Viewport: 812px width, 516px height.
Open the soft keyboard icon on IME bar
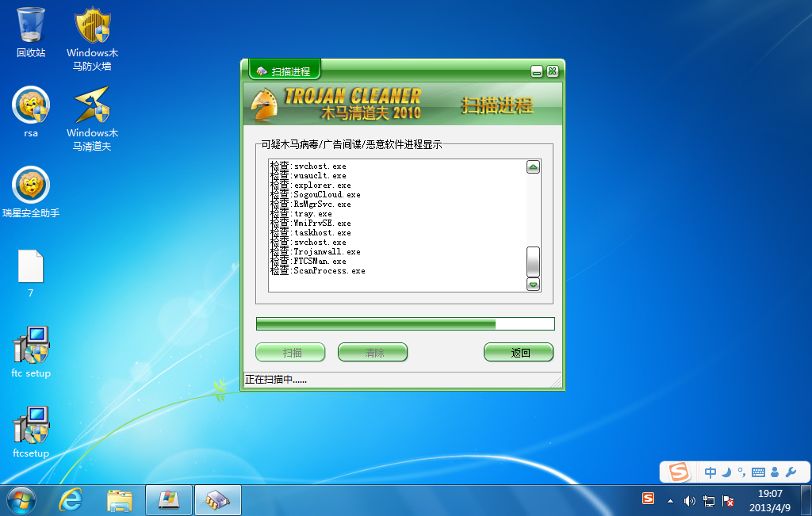pos(758,472)
